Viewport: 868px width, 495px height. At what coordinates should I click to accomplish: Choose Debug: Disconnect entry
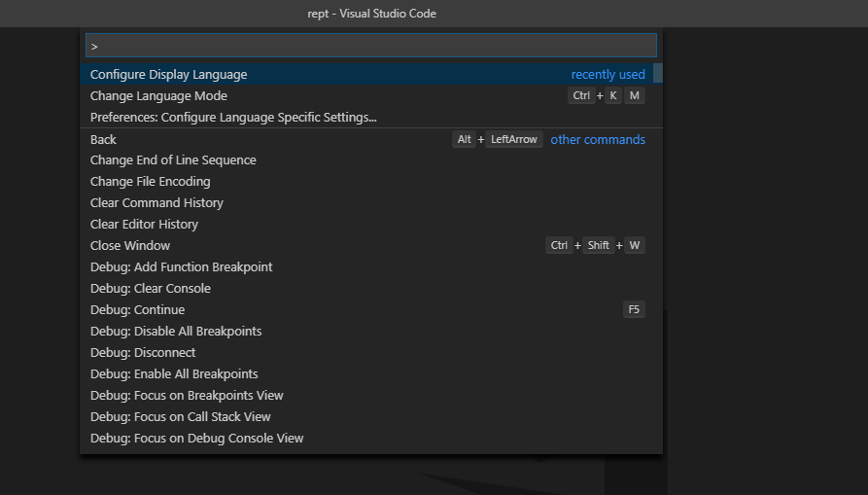(x=143, y=353)
